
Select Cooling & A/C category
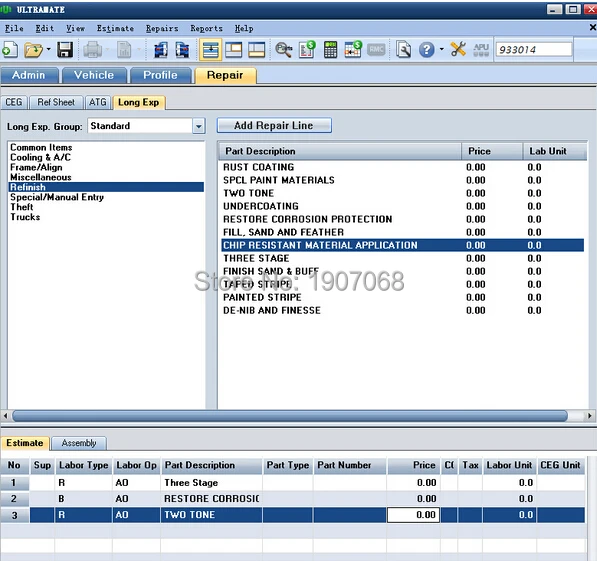point(40,157)
